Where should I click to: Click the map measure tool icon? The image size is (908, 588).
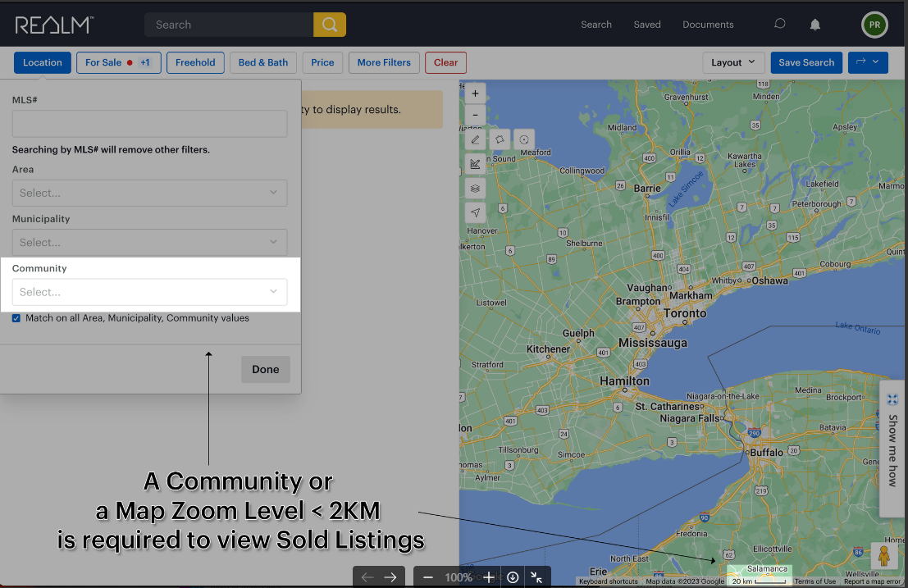[475, 164]
